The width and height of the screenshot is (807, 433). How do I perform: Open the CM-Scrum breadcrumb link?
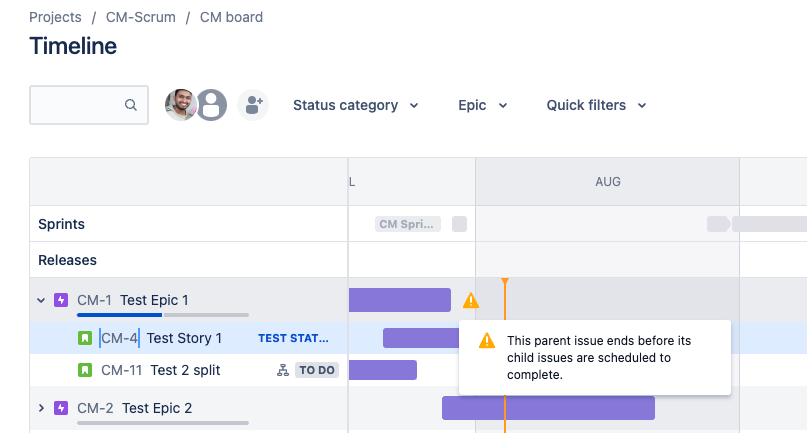pos(141,17)
